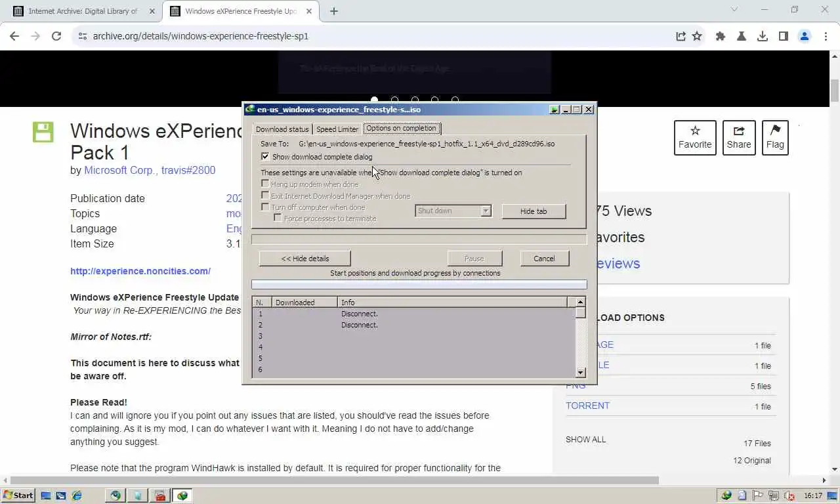Click the first carousel dot indicator
The height and width of the screenshot is (504, 840).
375,100
